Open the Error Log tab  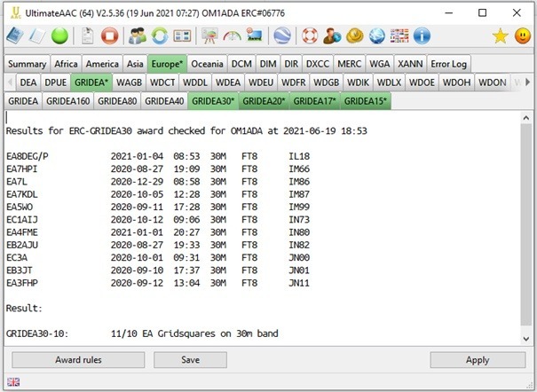tap(449, 64)
